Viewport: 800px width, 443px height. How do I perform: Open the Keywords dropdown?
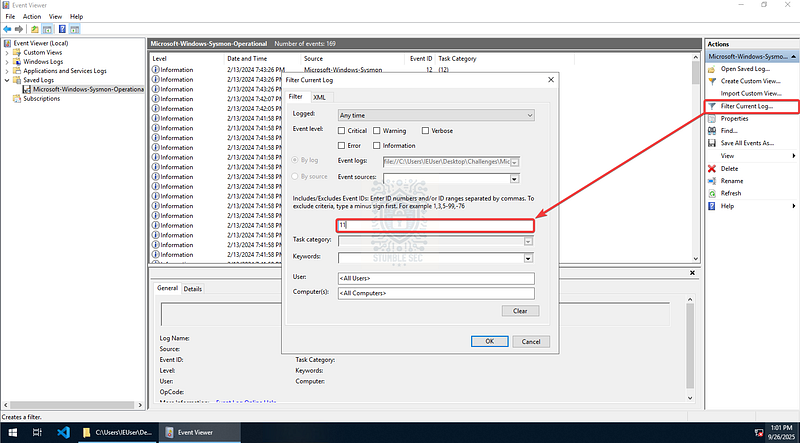point(529,258)
